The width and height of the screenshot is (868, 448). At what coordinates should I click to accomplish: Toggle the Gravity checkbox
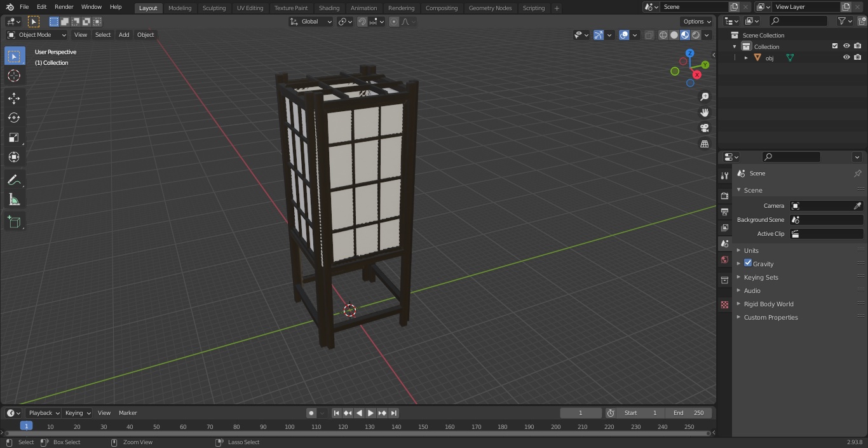[x=748, y=263]
